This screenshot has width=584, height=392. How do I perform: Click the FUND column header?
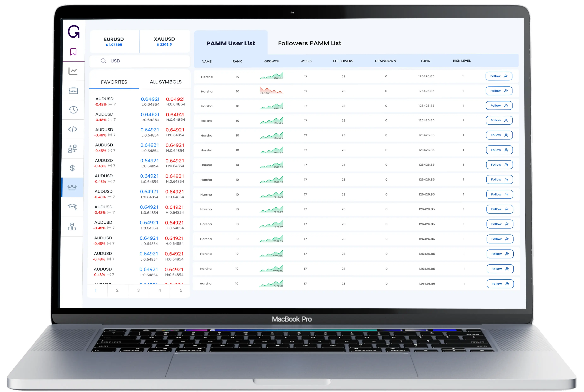tap(425, 61)
